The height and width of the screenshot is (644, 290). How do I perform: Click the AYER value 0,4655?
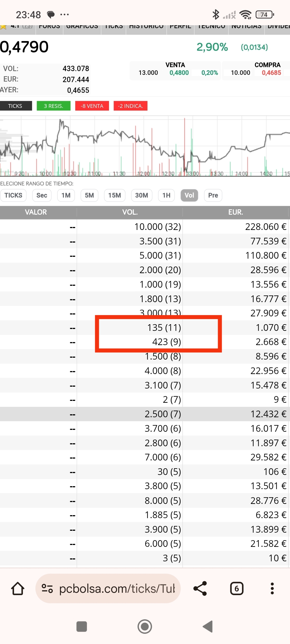tap(78, 90)
